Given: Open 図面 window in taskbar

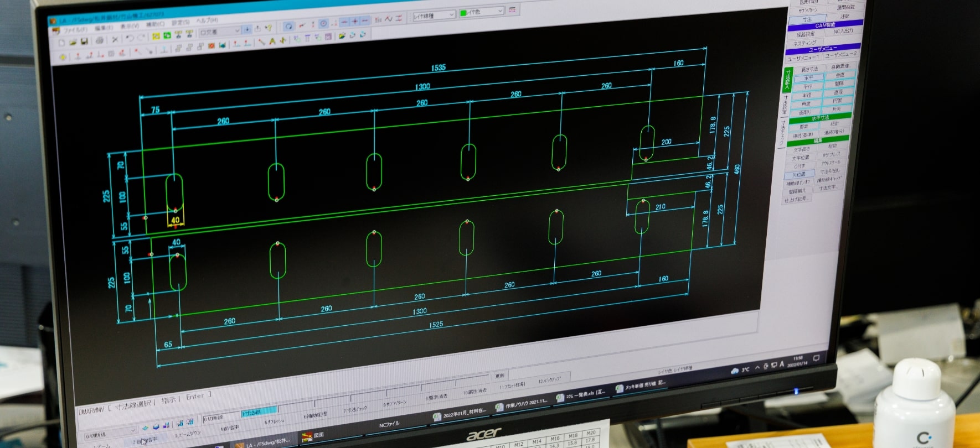Looking at the screenshot, I should click(x=314, y=436).
